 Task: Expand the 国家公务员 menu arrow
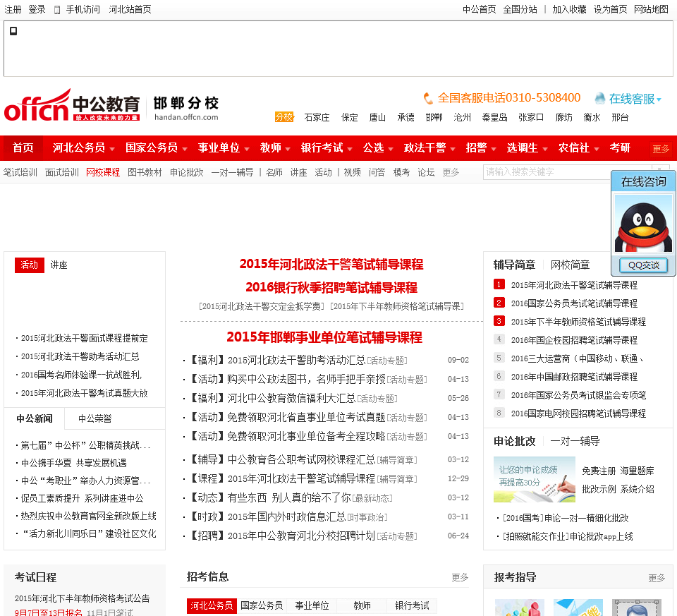tap(185, 149)
